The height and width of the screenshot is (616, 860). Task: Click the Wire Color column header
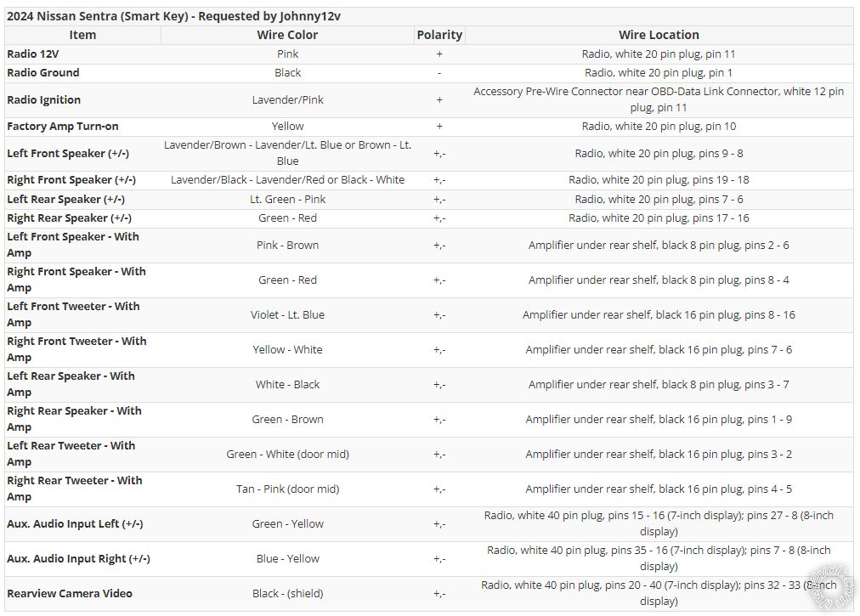(x=287, y=35)
